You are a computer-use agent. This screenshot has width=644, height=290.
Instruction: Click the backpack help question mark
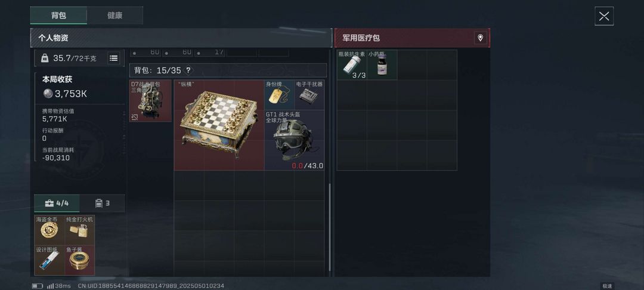point(188,70)
